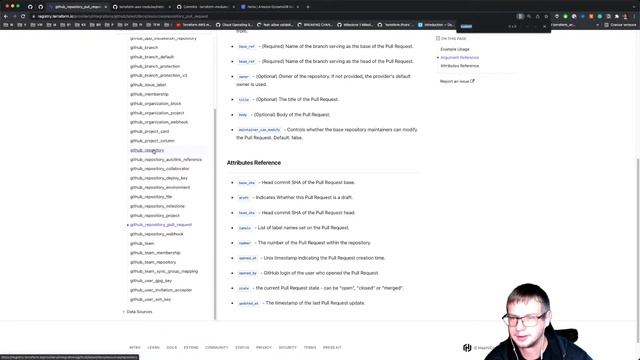Open a new browser tab

click(x=308, y=7)
